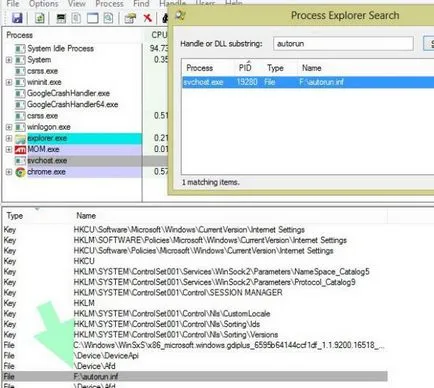The image size is (434, 388).
Task: Expand the explorer.exe tree node
Action: click(x=9, y=138)
